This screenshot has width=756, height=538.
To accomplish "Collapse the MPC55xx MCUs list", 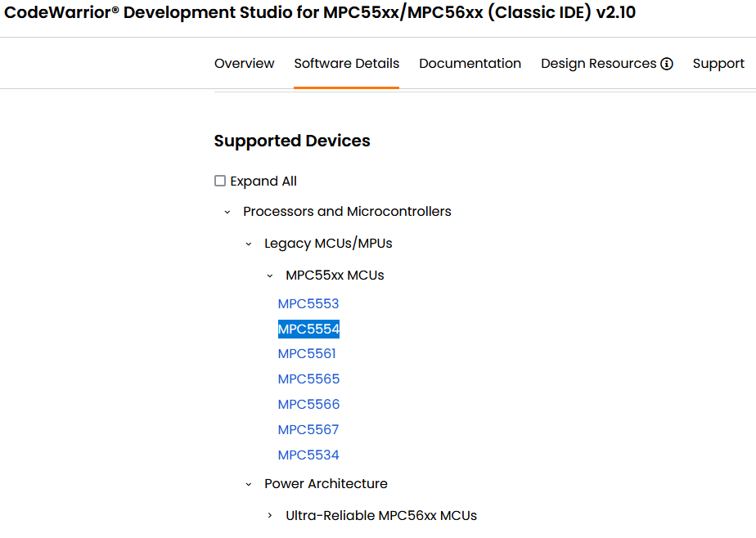I will click(x=270, y=275).
